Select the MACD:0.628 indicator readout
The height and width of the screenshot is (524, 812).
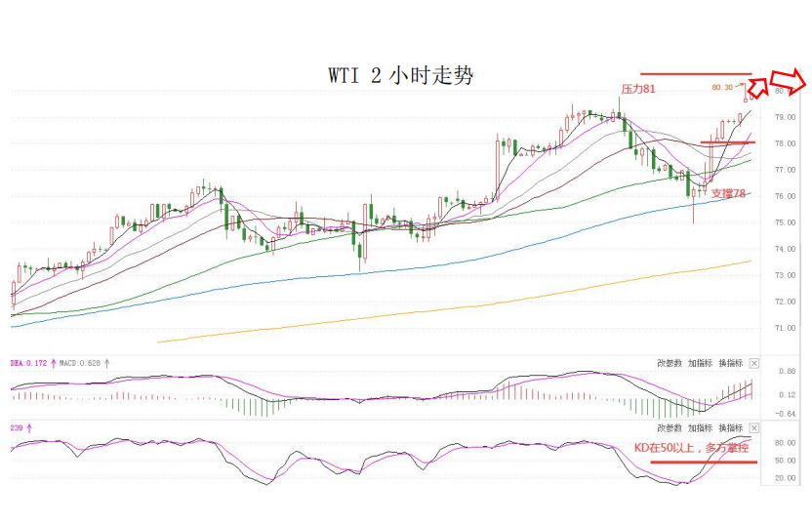point(80,364)
